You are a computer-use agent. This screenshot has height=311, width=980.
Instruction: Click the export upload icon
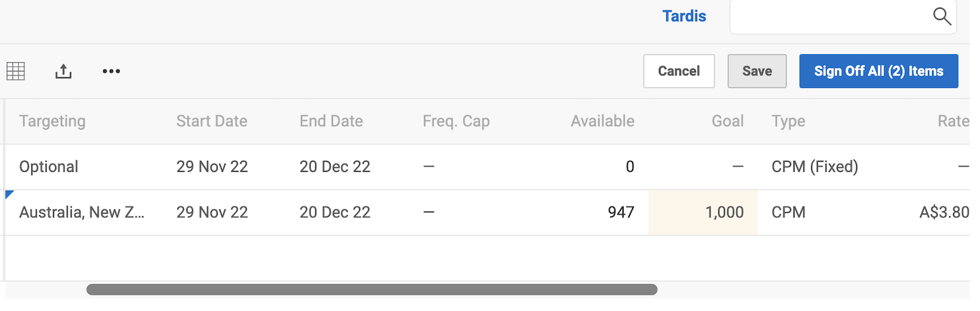point(63,71)
